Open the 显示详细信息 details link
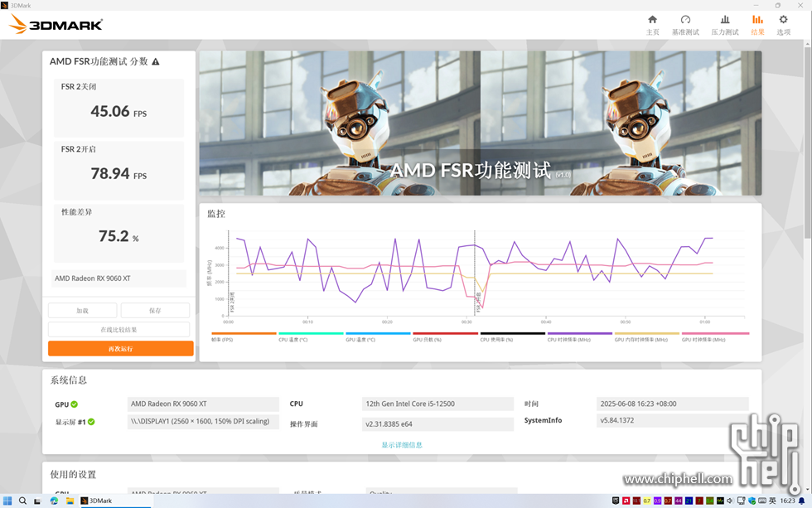Viewport: 812px width, 508px height. (402, 445)
